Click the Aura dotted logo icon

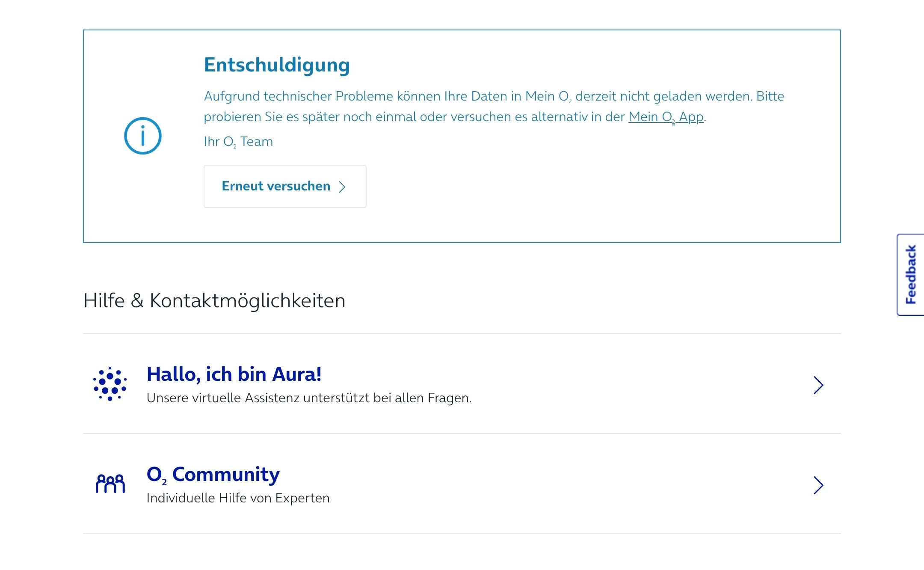pos(110,384)
